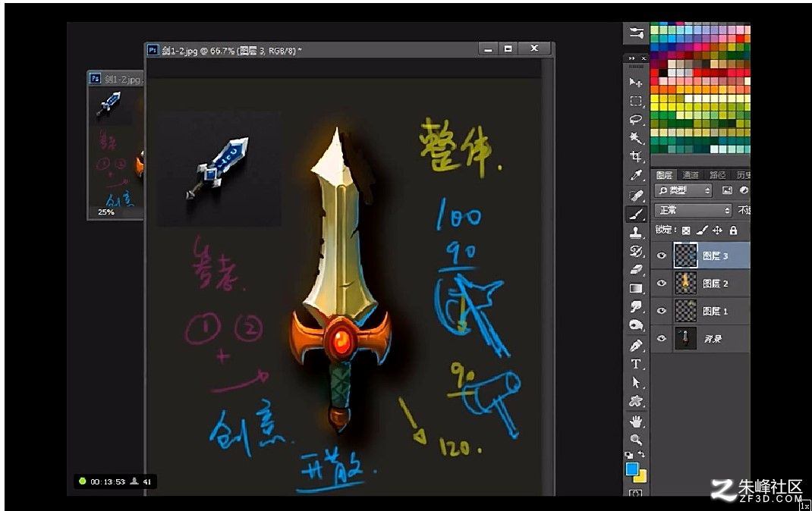The height and width of the screenshot is (511, 812).
Task: Select the Zoom magnifier tool
Action: (635, 440)
